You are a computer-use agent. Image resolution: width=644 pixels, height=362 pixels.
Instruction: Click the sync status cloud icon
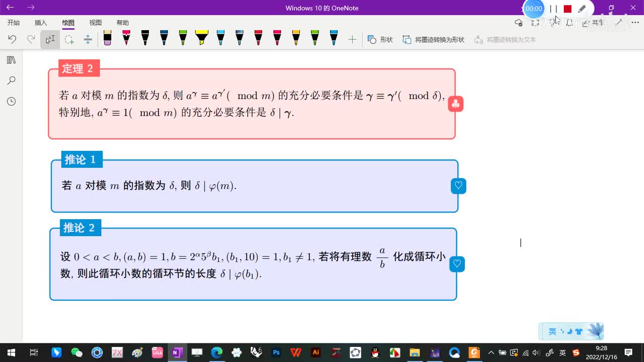click(x=519, y=23)
